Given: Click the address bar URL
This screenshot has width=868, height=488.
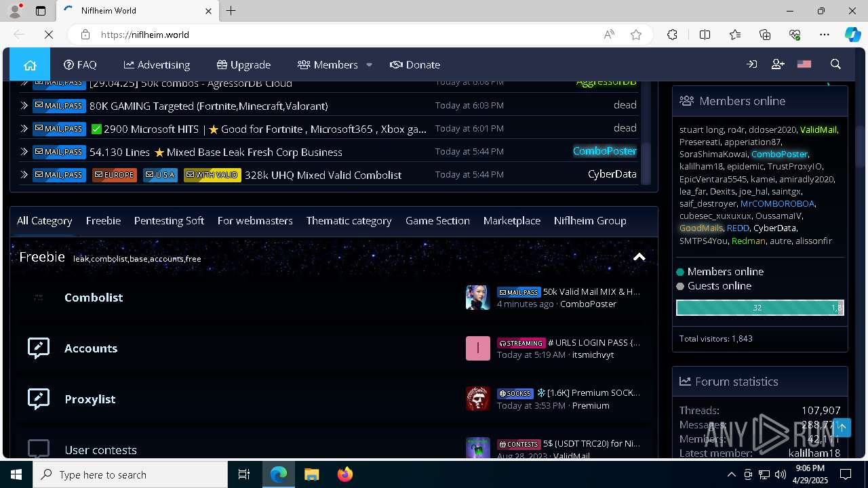Looking at the screenshot, I should [145, 35].
